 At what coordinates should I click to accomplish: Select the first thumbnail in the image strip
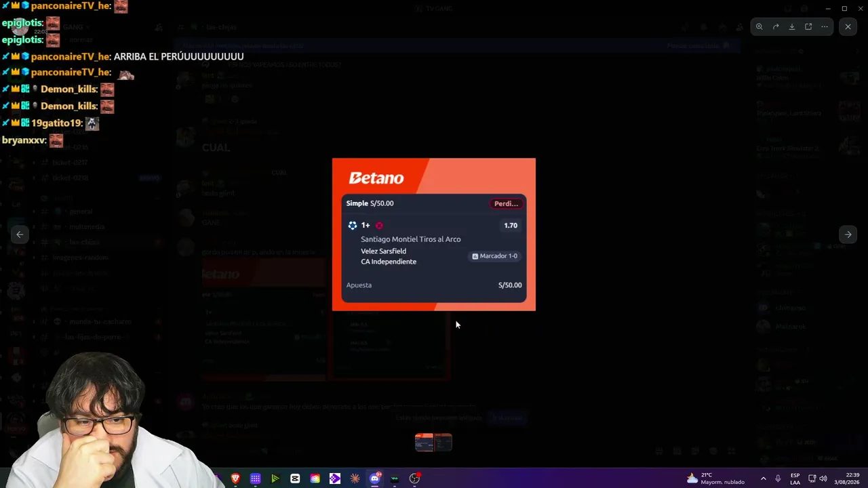click(x=425, y=443)
